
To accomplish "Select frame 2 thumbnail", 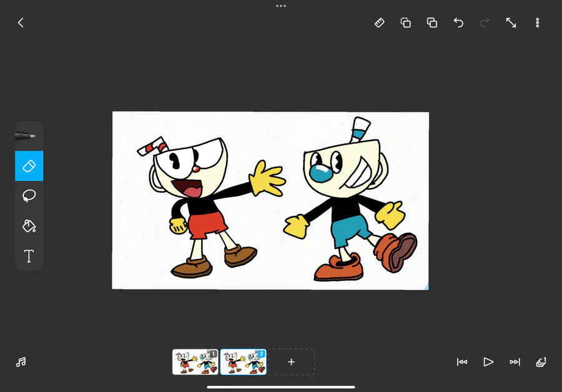I will coord(244,362).
